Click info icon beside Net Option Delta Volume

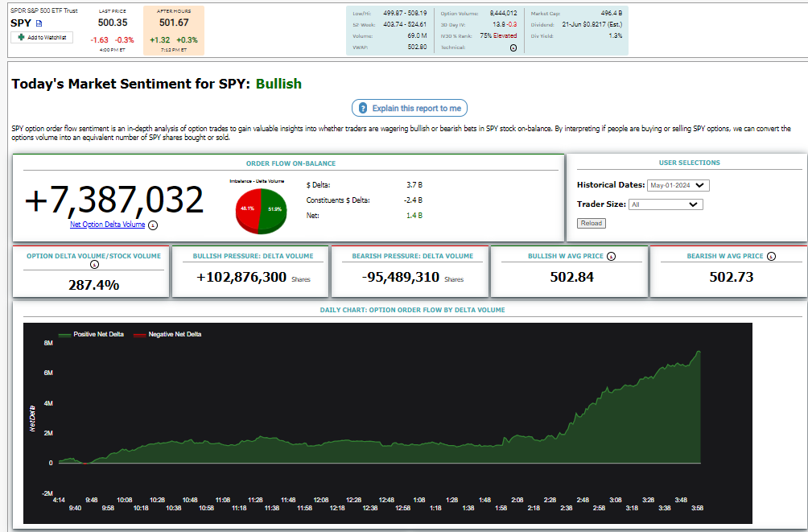(x=153, y=225)
